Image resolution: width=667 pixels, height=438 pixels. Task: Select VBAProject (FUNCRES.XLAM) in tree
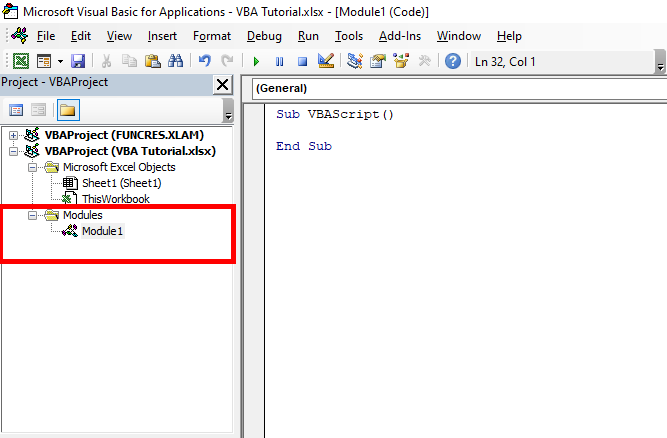pyautogui.click(x=124, y=135)
